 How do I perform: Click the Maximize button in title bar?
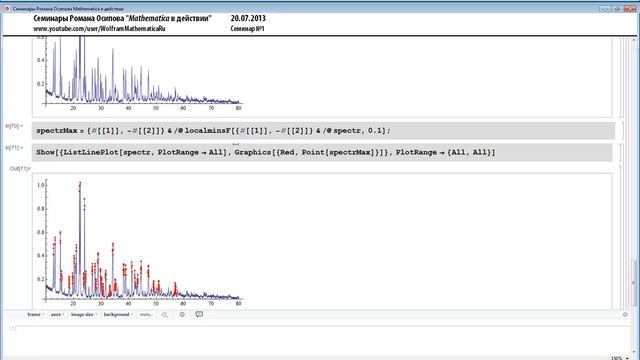[x=618, y=8]
